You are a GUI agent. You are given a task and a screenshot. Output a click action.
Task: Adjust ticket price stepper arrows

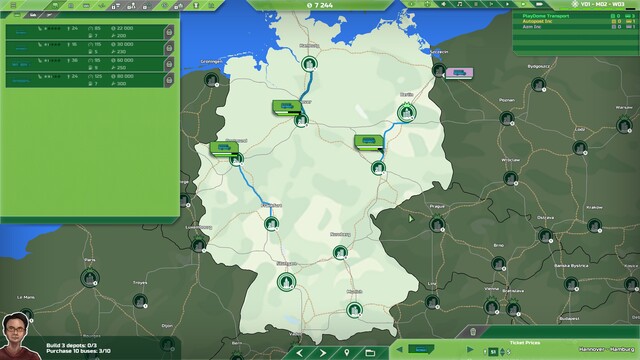click(502, 352)
